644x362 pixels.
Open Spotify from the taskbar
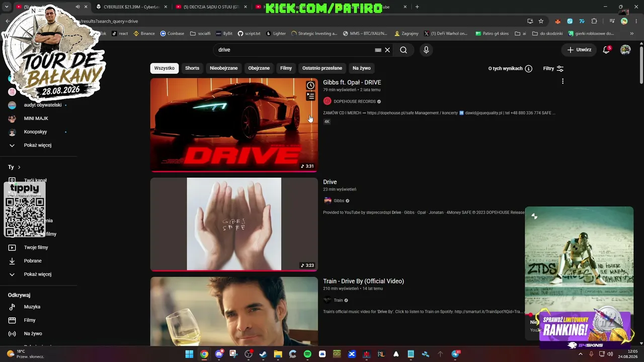click(x=307, y=354)
